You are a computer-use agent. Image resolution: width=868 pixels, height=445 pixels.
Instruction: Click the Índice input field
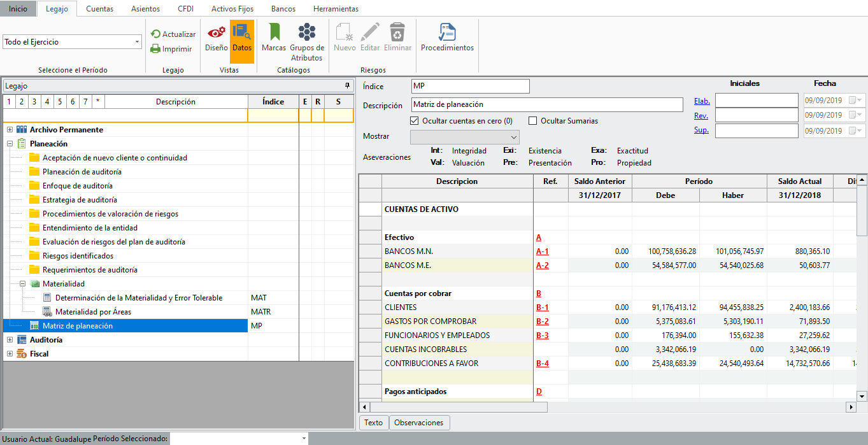pos(470,86)
